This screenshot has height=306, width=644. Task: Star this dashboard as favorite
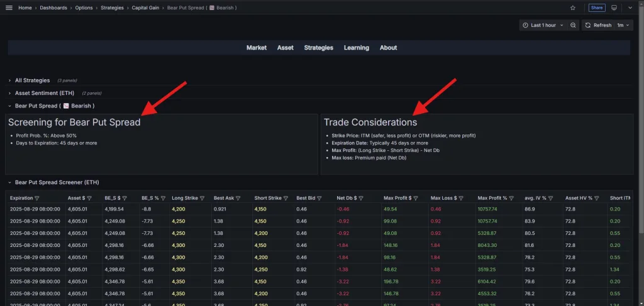pyautogui.click(x=572, y=8)
